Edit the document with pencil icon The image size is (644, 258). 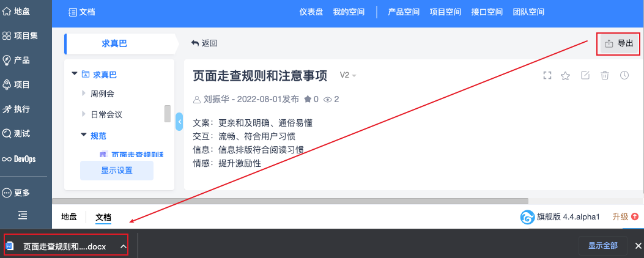[x=585, y=75]
